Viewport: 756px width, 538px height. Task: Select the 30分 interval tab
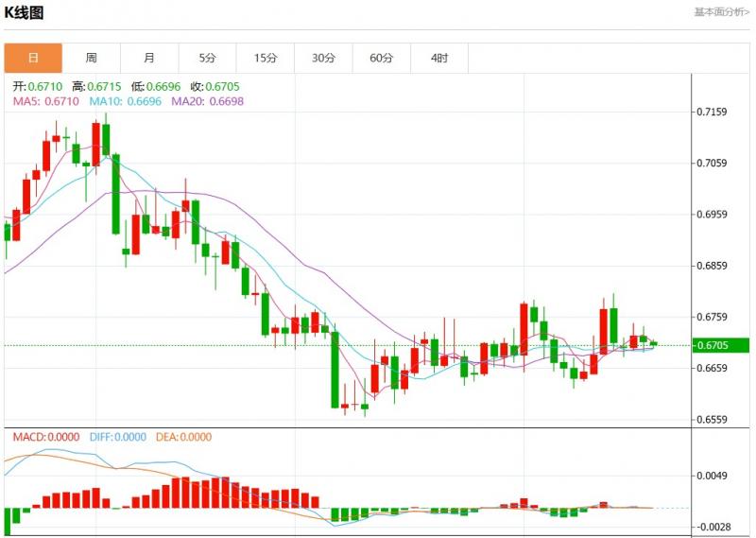pos(323,59)
